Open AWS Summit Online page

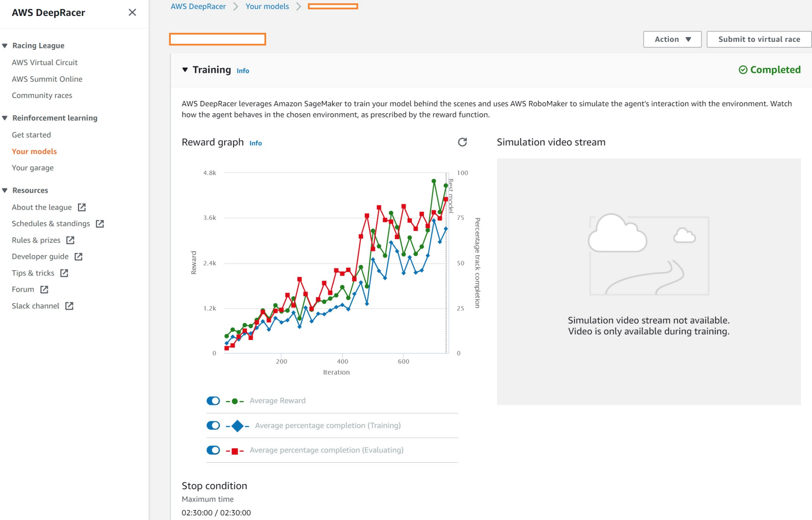[47, 79]
